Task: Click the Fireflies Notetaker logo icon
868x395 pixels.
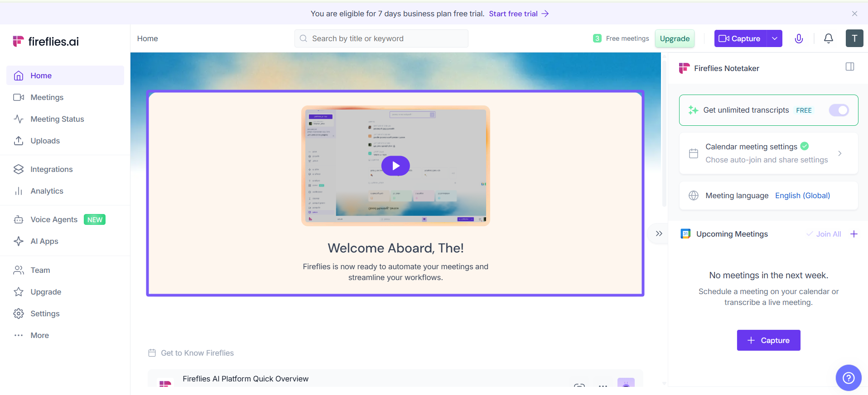Action: [x=684, y=68]
